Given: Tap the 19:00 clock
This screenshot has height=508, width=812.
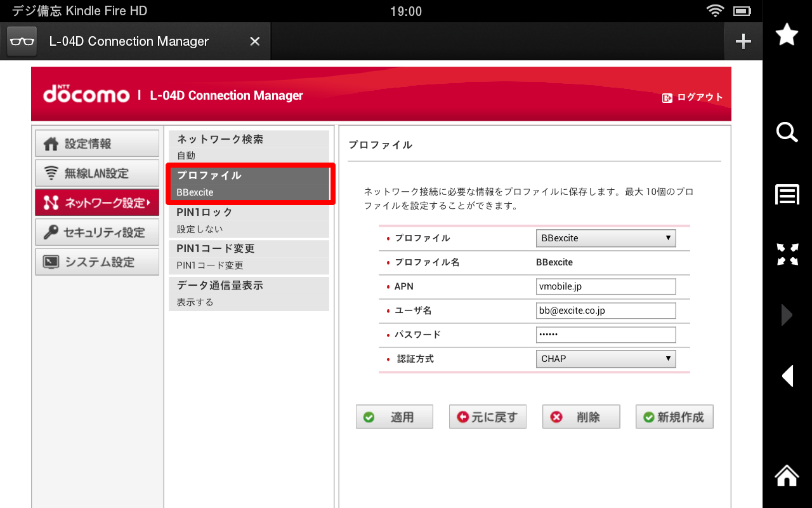Looking at the screenshot, I should (x=406, y=11).
